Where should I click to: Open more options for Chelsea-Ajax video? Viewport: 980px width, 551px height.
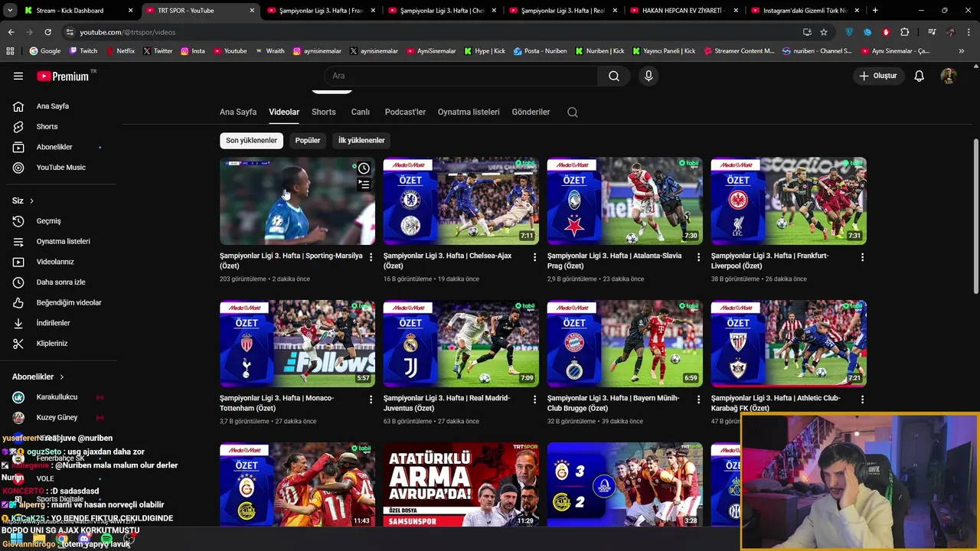click(x=534, y=257)
